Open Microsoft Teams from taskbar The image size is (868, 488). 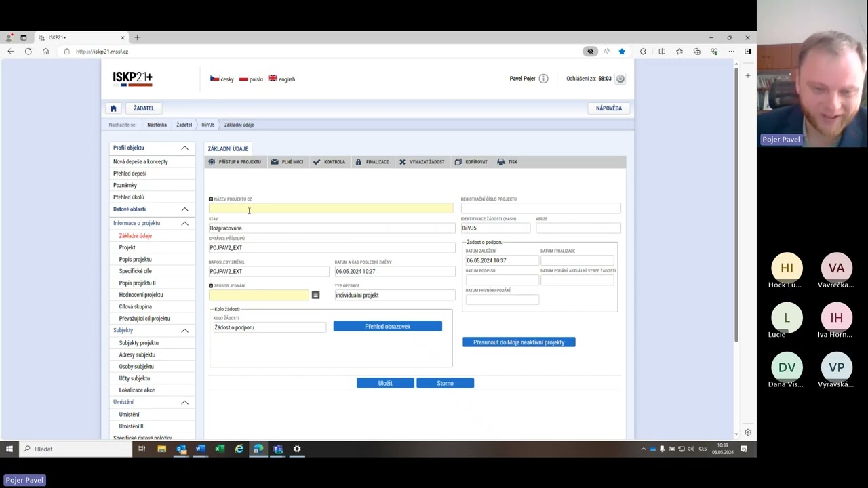point(277,449)
